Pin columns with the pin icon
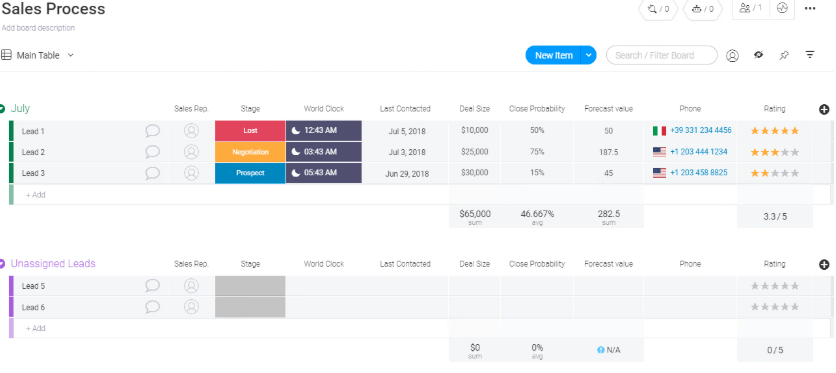This screenshot has height=373, width=836. pos(784,55)
